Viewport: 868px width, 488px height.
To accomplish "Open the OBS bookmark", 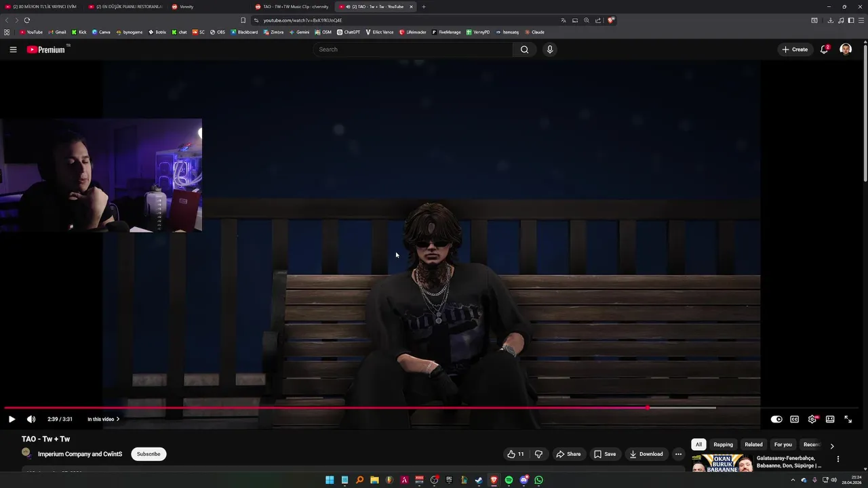I will click(x=217, y=32).
